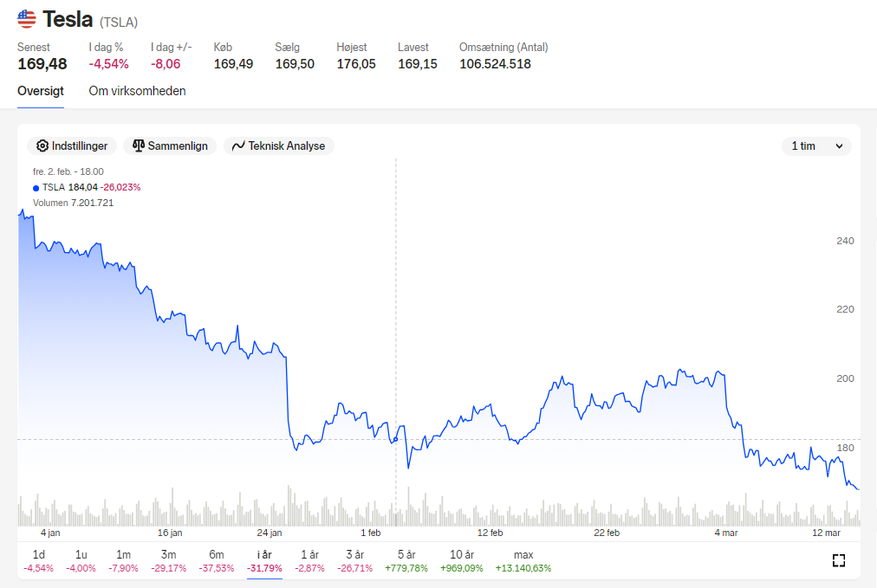Select the max time range

click(523, 561)
